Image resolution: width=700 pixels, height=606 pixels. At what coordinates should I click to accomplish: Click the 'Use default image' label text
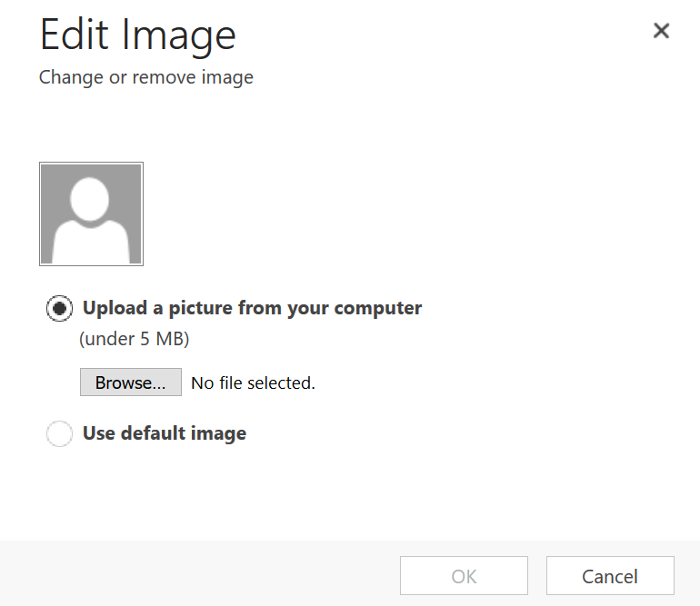tap(165, 433)
